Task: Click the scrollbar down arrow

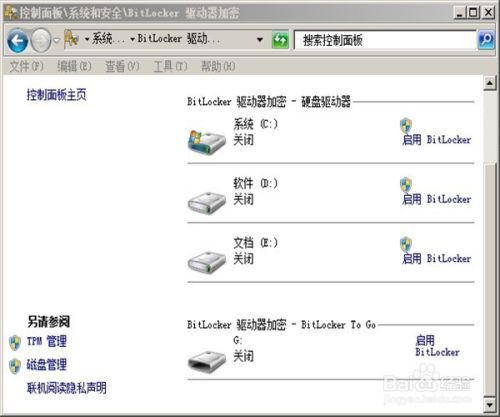Action: 489,405
